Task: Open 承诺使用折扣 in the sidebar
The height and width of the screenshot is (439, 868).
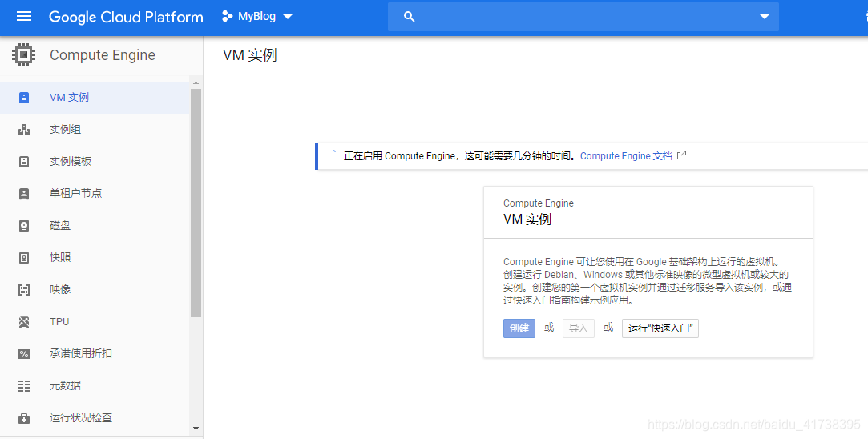Action: tap(95, 354)
